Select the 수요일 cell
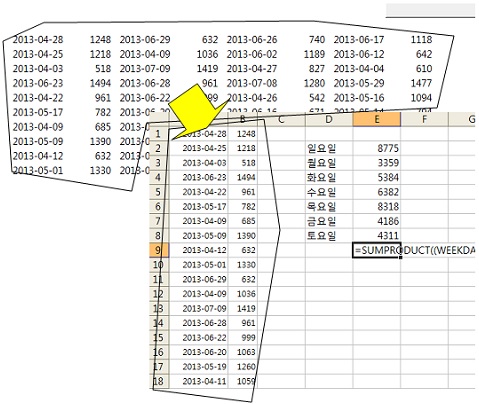Screen dimensions: 479x404 click(329, 192)
